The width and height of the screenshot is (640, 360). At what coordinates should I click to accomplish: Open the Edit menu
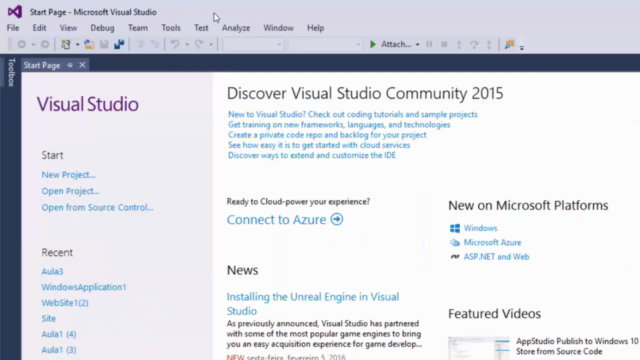click(39, 28)
